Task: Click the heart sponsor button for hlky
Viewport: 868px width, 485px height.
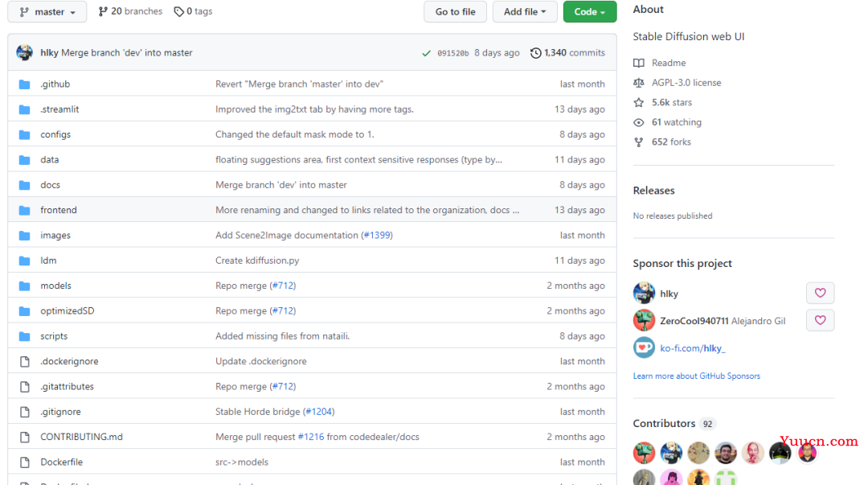Action: click(x=820, y=293)
